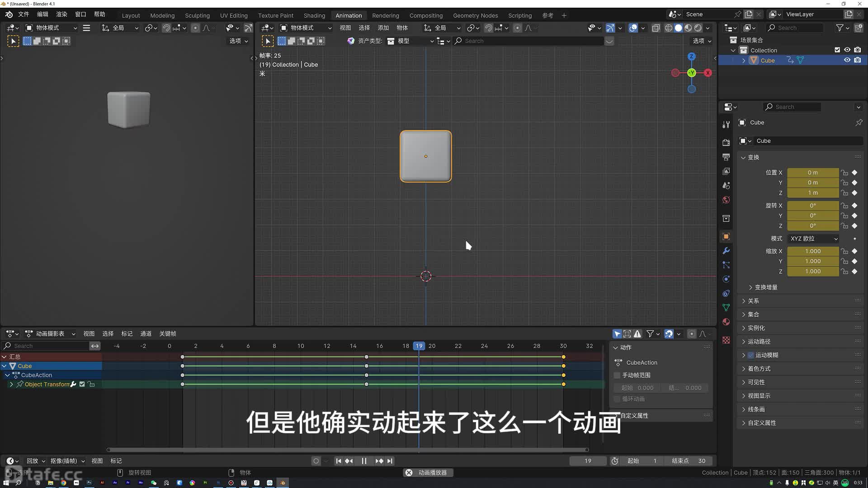Open the Output properties tab
This screenshot has width=868, height=488.
coord(726,157)
